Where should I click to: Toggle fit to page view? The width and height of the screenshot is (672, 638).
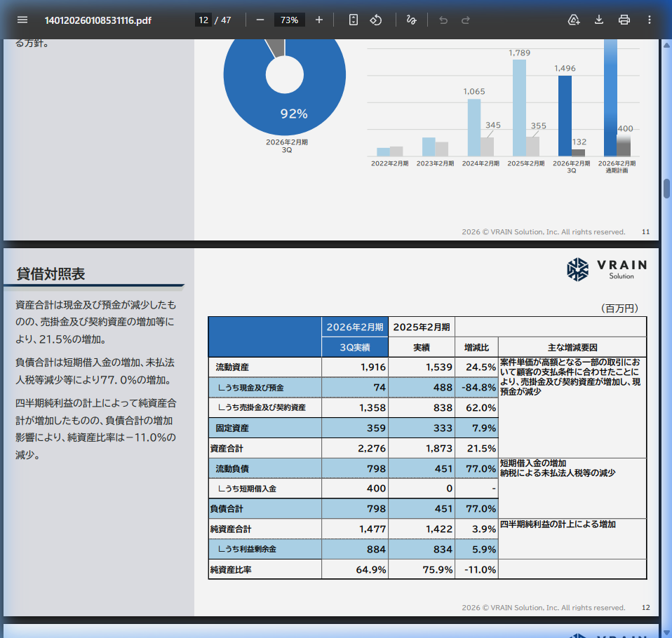(x=354, y=20)
